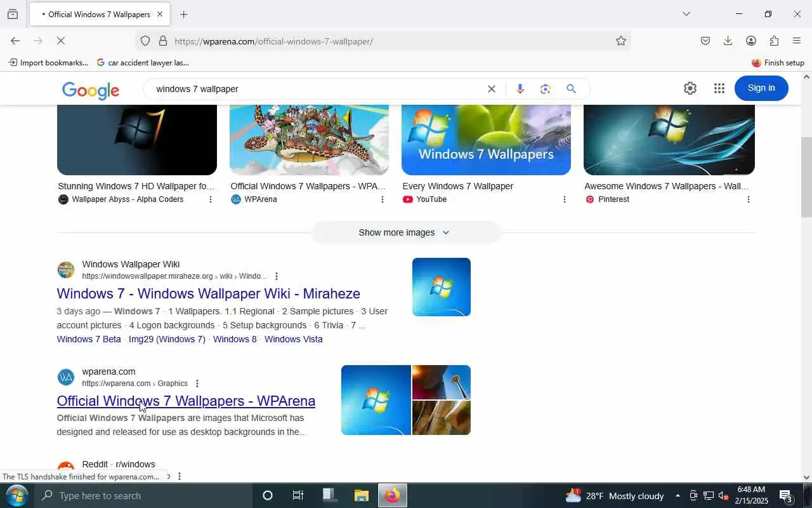
Task: Open weather widget 28°F Mostly cloudy
Action: [x=614, y=496]
